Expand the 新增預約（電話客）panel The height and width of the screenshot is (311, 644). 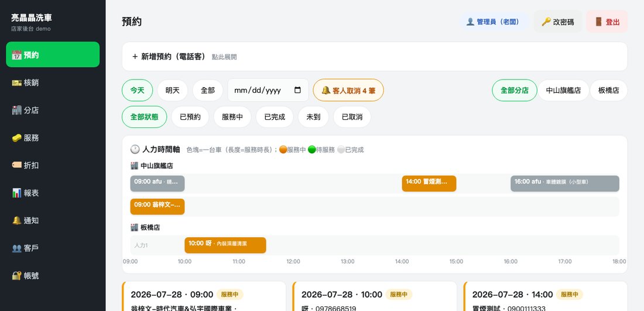375,57
